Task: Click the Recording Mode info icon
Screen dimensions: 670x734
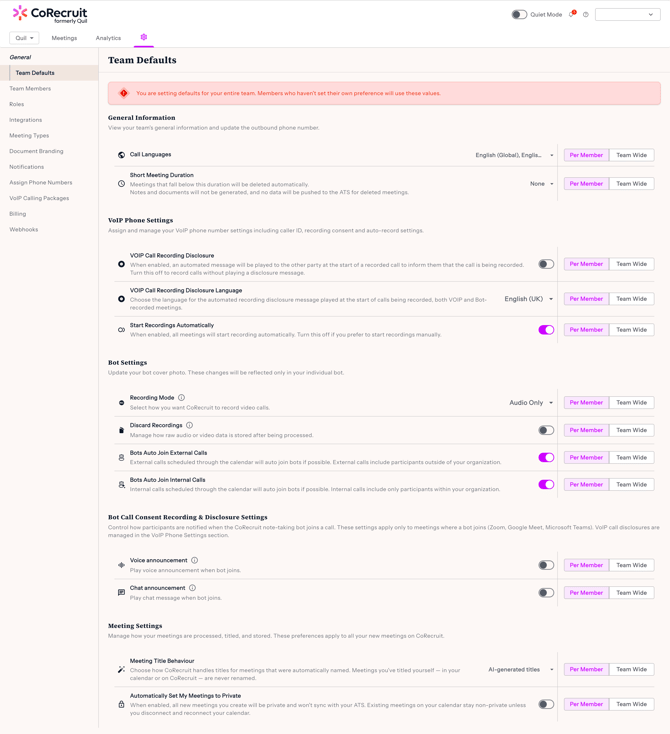Action: [181, 398]
